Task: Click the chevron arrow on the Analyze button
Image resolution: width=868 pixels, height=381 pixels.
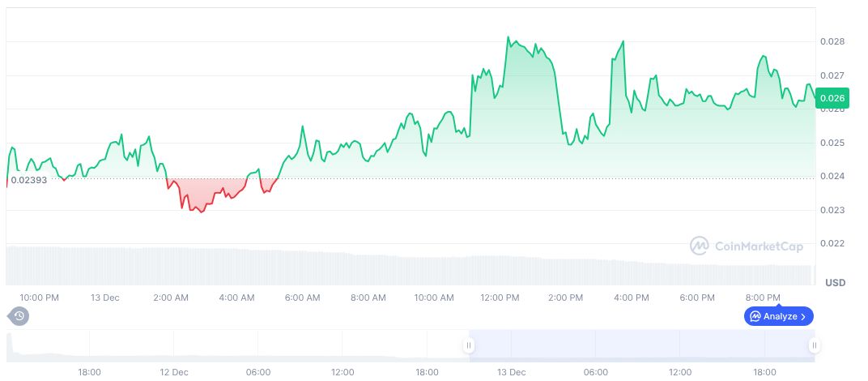Action: tap(803, 316)
